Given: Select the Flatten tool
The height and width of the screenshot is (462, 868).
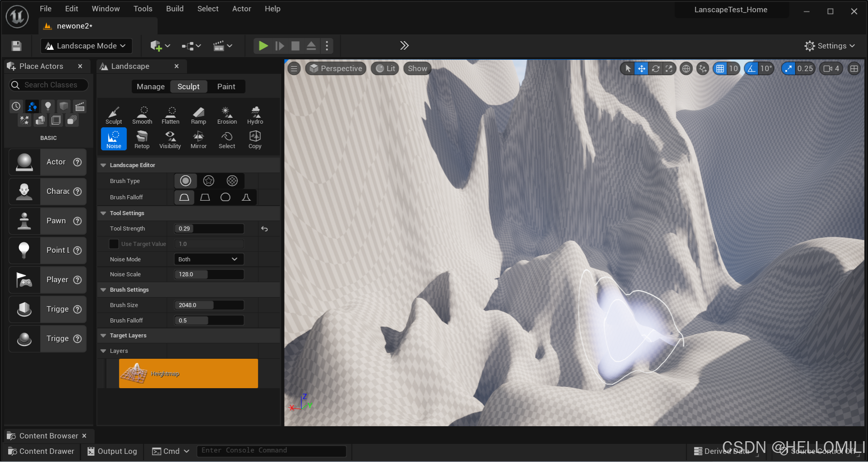Looking at the screenshot, I should coord(170,115).
